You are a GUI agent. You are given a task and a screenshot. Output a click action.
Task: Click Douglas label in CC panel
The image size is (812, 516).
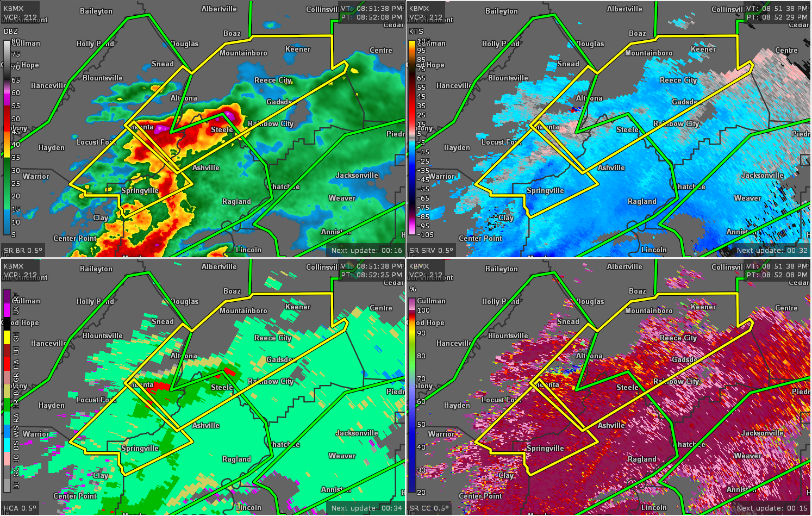click(x=590, y=301)
